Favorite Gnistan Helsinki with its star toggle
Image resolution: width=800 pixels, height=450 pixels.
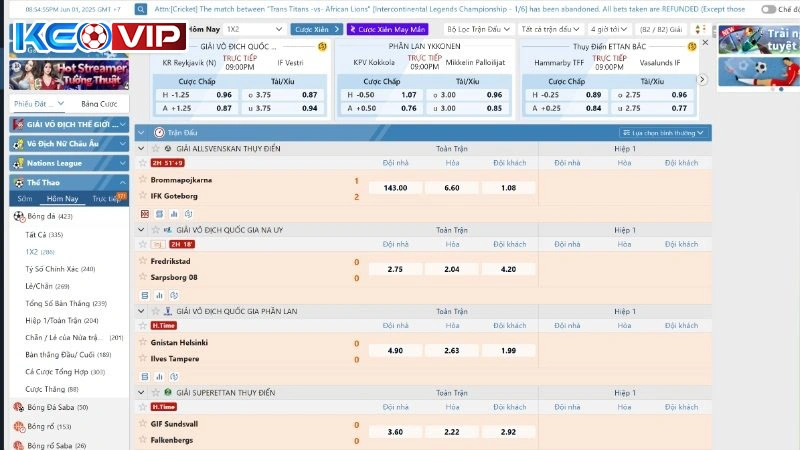point(142,342)
